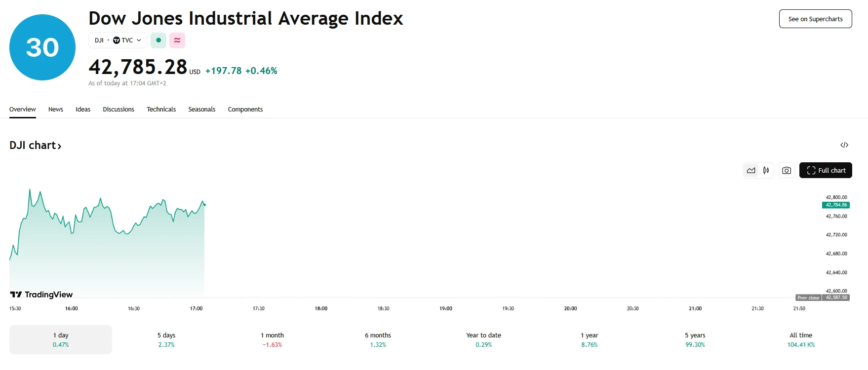Viewport: 868px width, 370px height.
Task: Open the DJI chart link chevron
Action: click(60, 146)
